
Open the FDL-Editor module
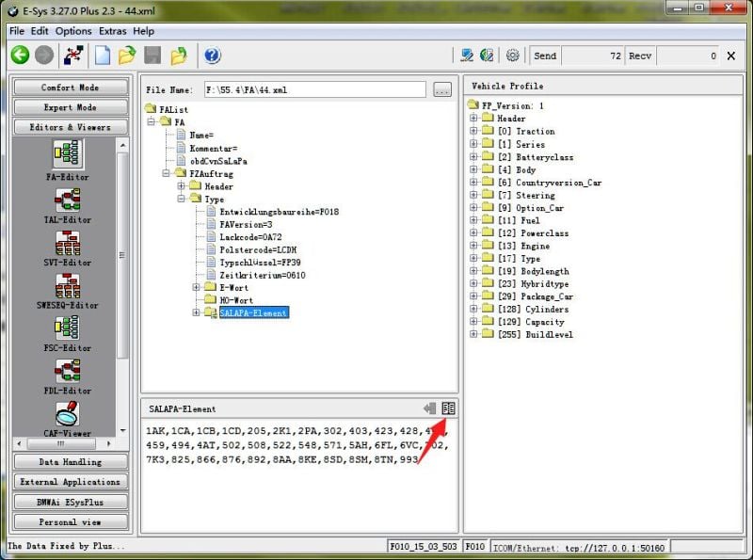coord(67,376)
